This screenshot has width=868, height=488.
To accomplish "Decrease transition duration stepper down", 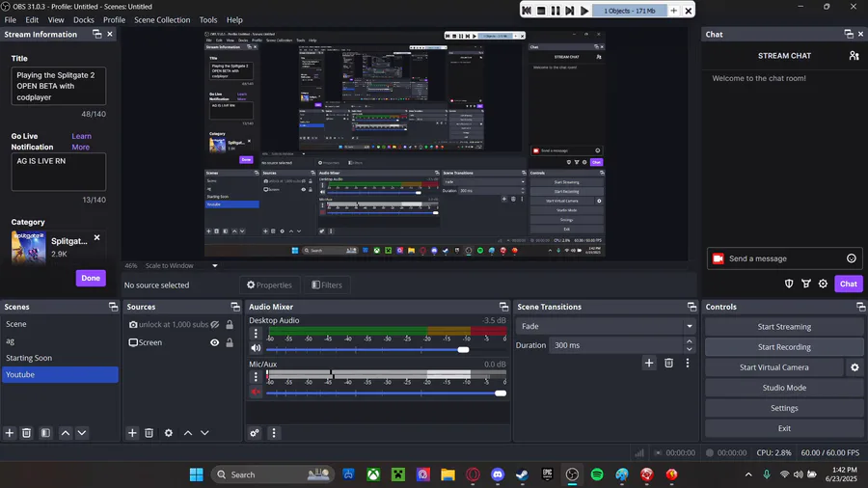I will pos(690,349).
